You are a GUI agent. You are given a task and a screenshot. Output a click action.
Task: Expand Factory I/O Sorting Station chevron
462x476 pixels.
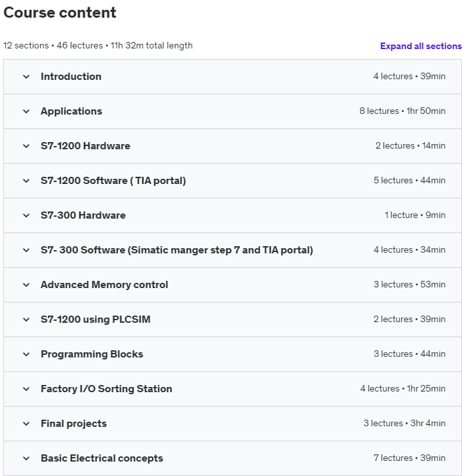click(26, 389)
